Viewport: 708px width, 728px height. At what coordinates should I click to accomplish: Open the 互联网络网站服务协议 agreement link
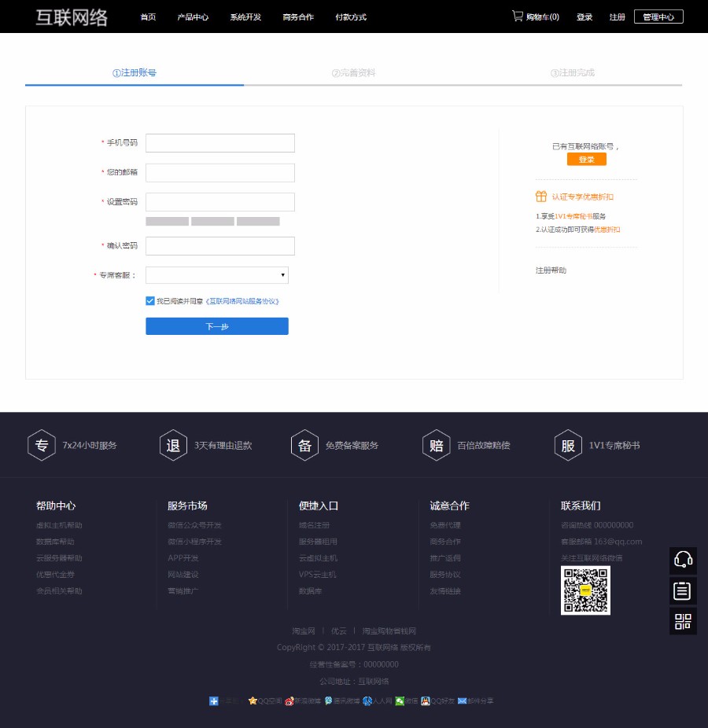pos(242,300)
